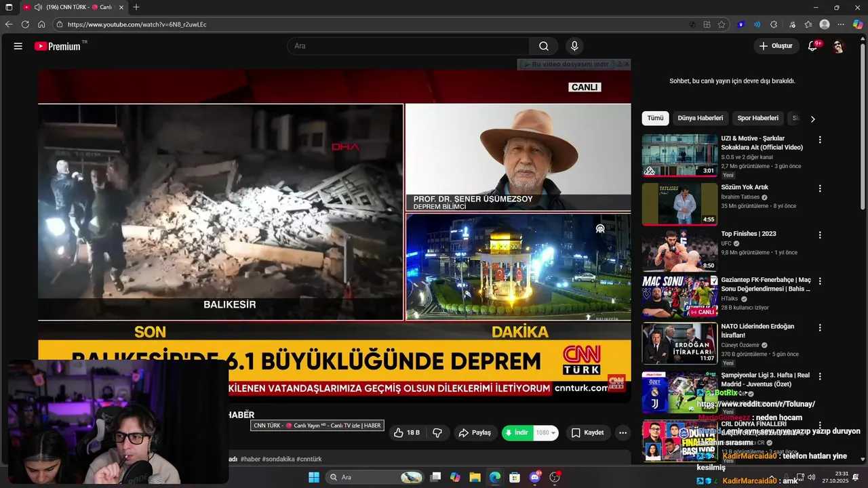The height and width of the screenshot is (488, 868).
Task: Reload the page with refresh icon
Action: coord(25,24)
